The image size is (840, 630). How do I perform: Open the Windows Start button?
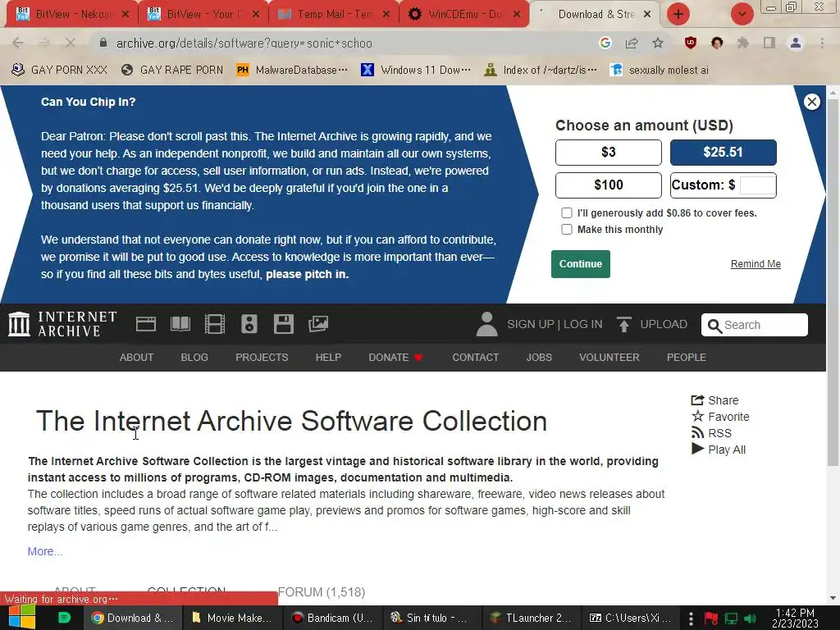pyautogui.click(x=21, y=618)
